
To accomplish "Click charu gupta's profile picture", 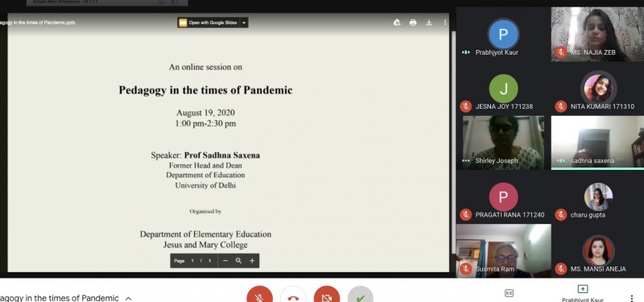I will coord(598,197).
